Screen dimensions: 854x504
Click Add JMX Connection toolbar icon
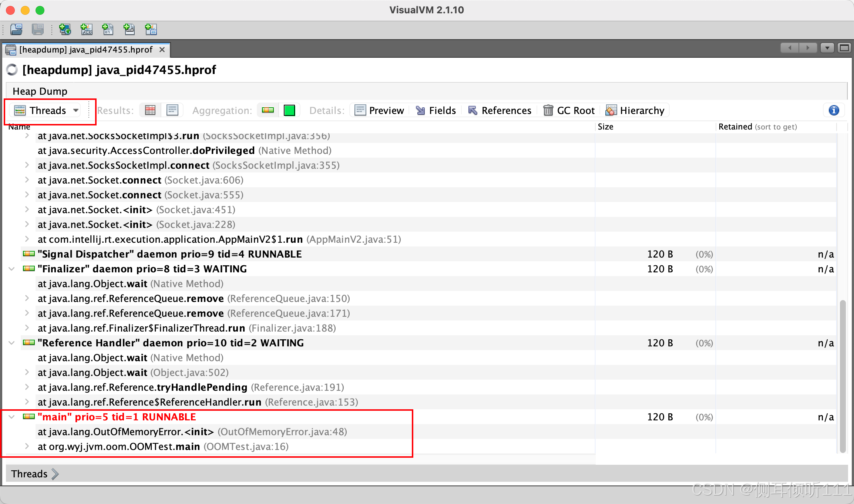click(87, 29)
